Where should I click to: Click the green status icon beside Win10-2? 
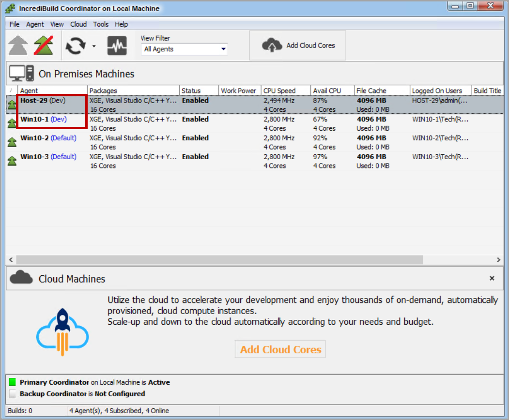(12, 142)
